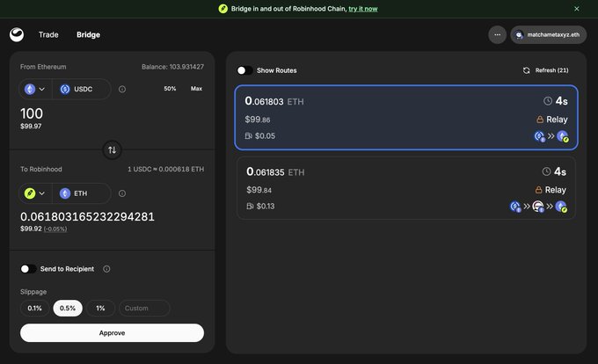Toggle Send to Recipient switch
This screenshot has height=364, width=598.
[28, 269]
